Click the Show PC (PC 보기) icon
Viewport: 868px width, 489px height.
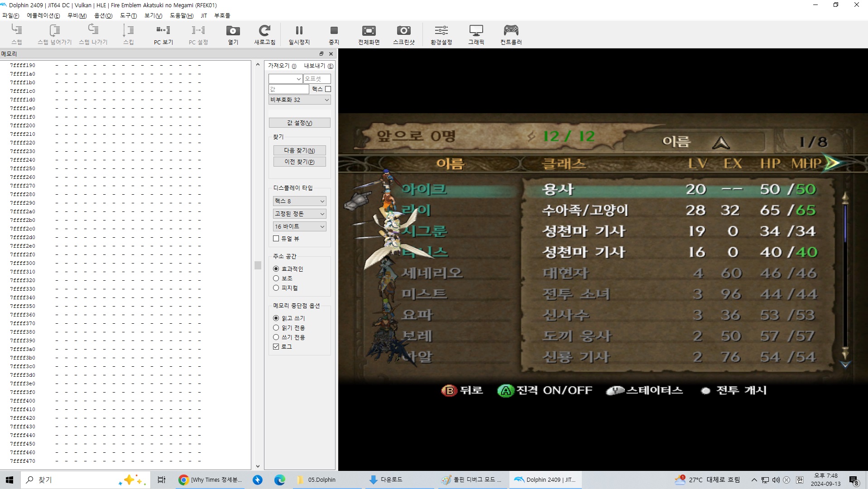(163, 34)
